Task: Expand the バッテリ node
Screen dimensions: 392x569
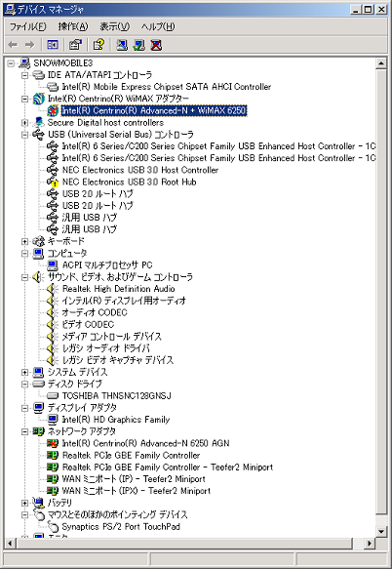Action: click(24, 503)
